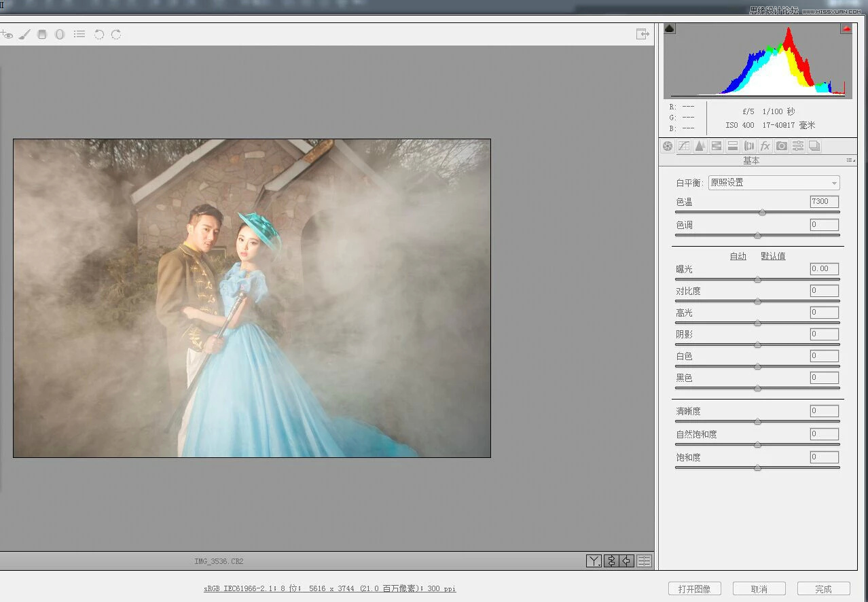Expand the 基本 panel options menu
This screenshot has width=868, height=602.
pyautogui.click(x=850, y=160)
